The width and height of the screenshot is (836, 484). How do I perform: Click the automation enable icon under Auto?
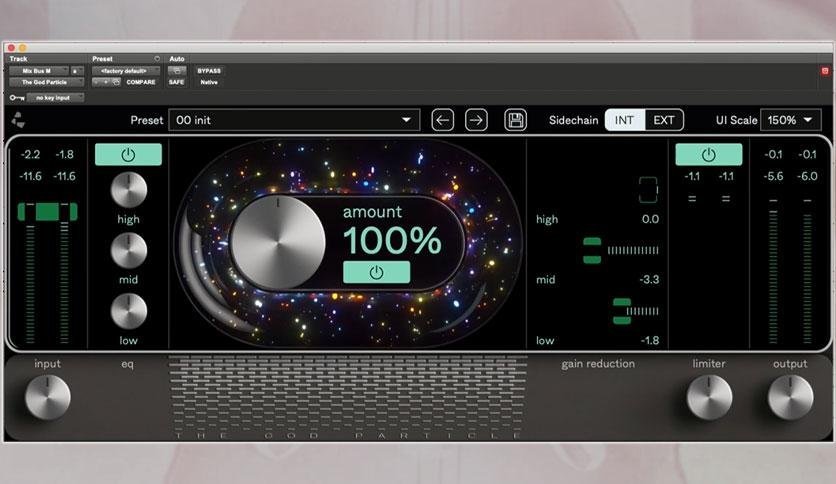click(x=176, y=71)
